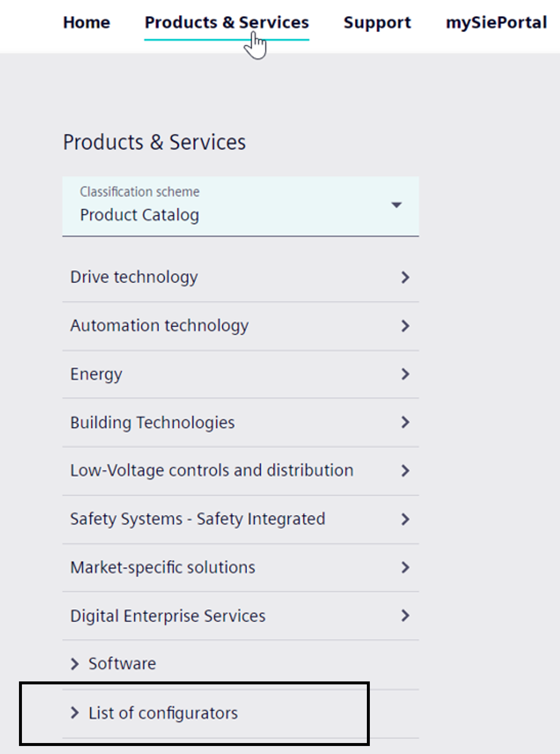Open Safety Systems - Safety Integrated
This screenshot has height=754, width=560.
click(x=197, y=519)
